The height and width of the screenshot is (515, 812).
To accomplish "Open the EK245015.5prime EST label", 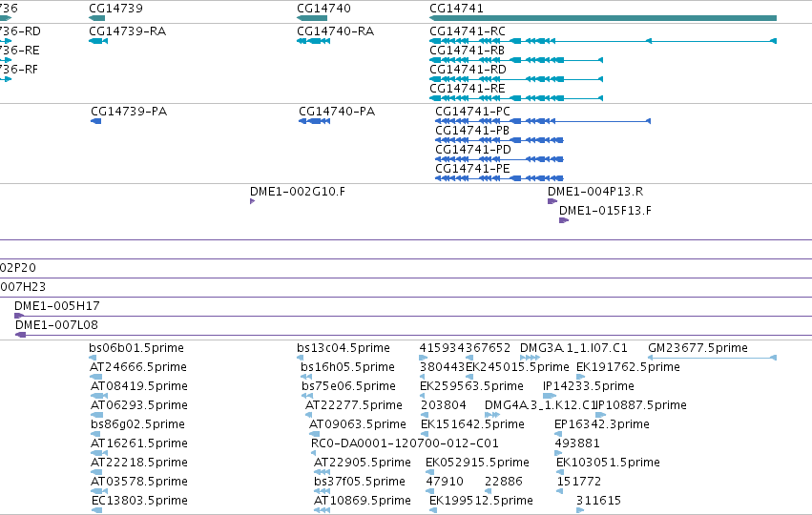I will click(x=518, y=367).
